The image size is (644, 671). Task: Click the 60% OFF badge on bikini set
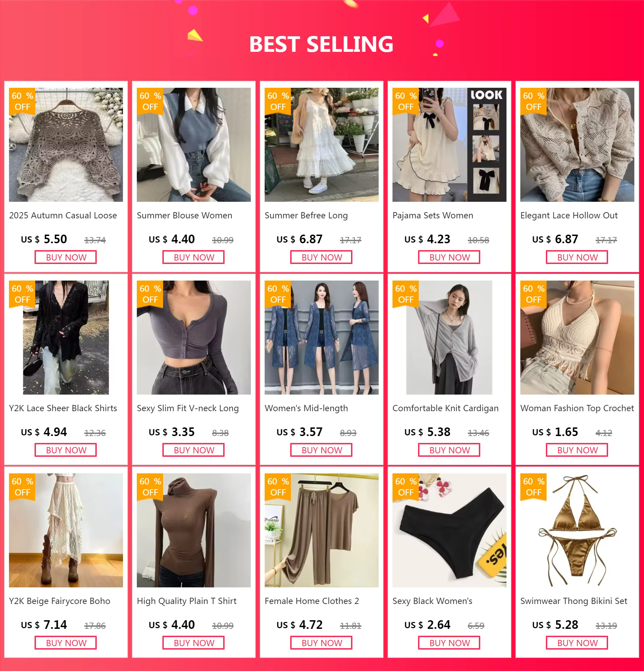coord(533,487)
